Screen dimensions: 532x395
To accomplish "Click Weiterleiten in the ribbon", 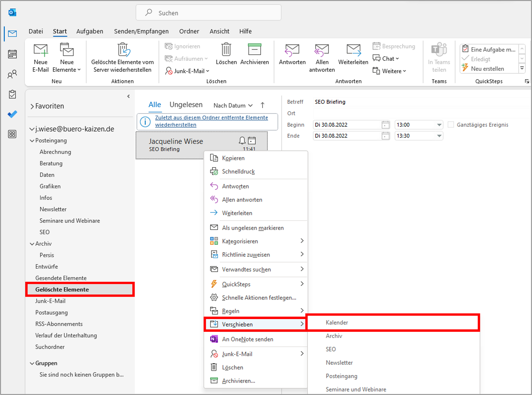I will 353,54.
